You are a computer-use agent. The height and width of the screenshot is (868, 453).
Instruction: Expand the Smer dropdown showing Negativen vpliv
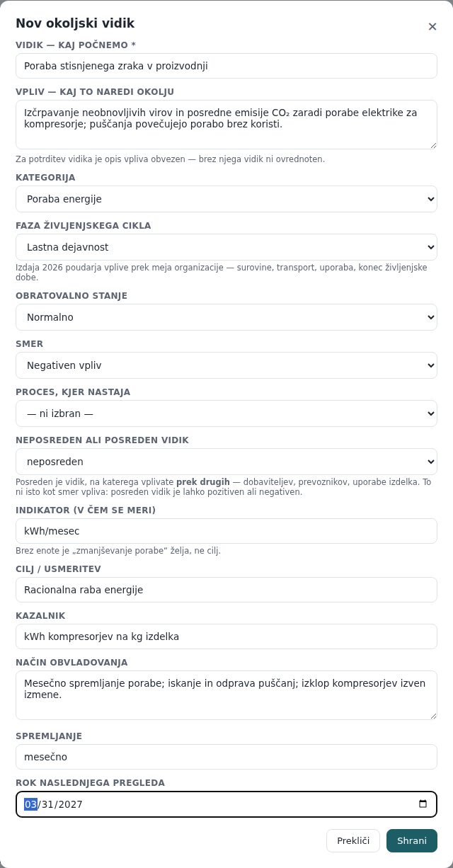click(x=226, y=365)
